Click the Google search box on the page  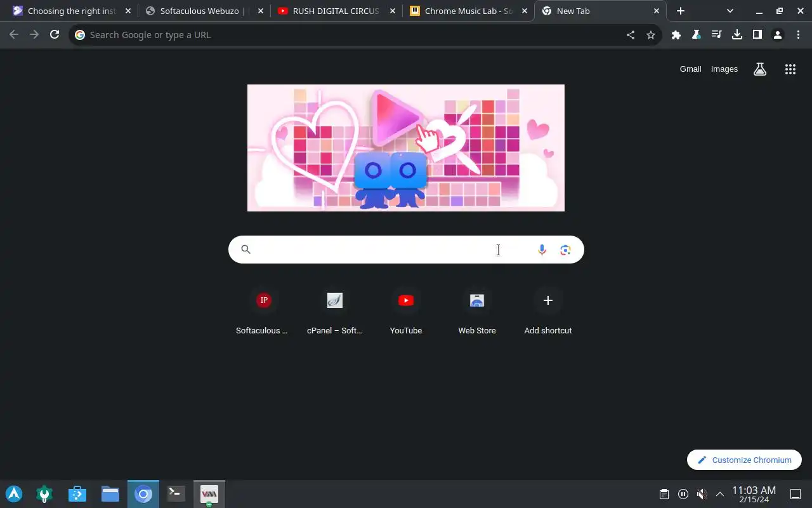[x=406, y=250]
